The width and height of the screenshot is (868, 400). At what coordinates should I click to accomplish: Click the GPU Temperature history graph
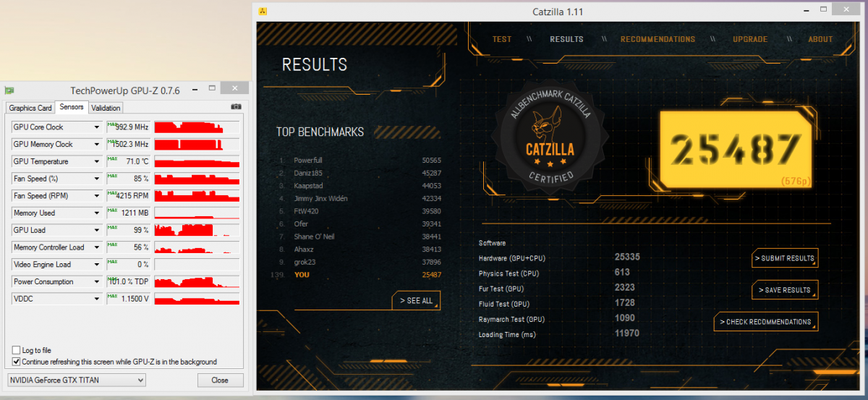[197, 161]
